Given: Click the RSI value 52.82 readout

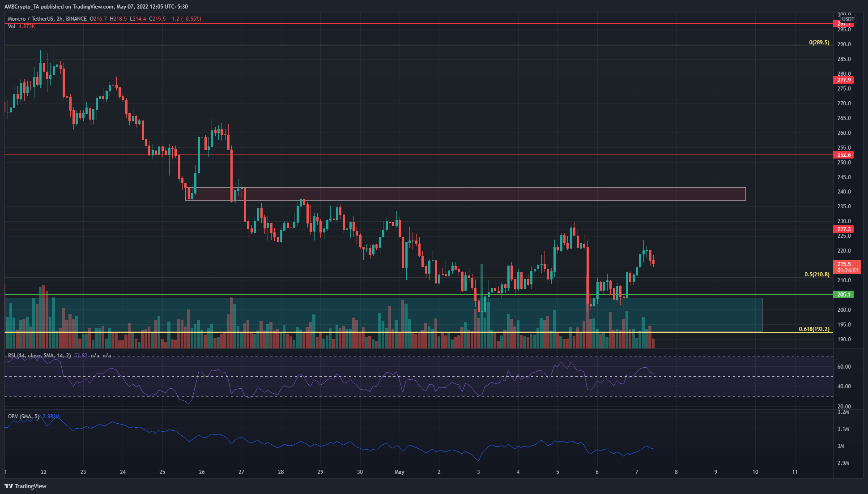Looking at the screenshot, I should point(81,356).
